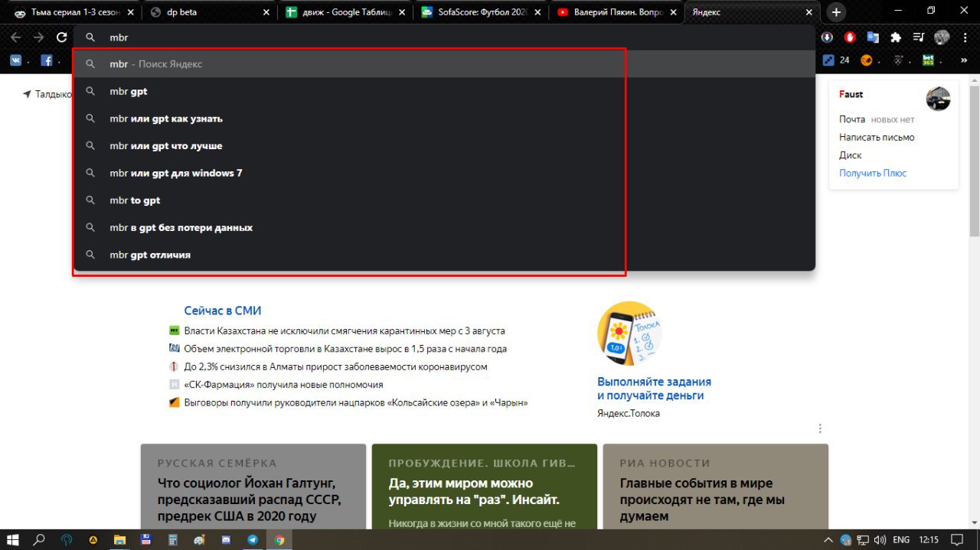Click 'Написать письмо' link
980x550 pixels.
877,138
